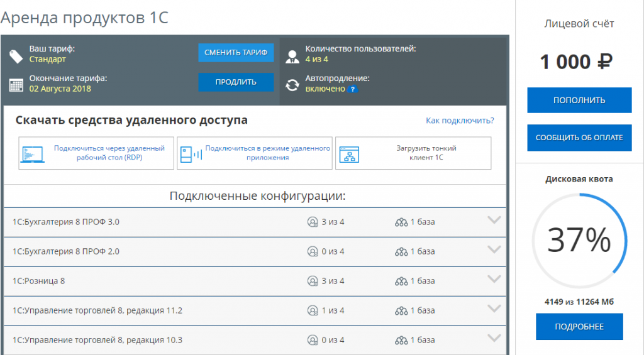This screenshot has width=644, height=355.
Task: Expand Управление торговлей 8 редакция 11.2 chevron
Action: click(x=494, y=309)
